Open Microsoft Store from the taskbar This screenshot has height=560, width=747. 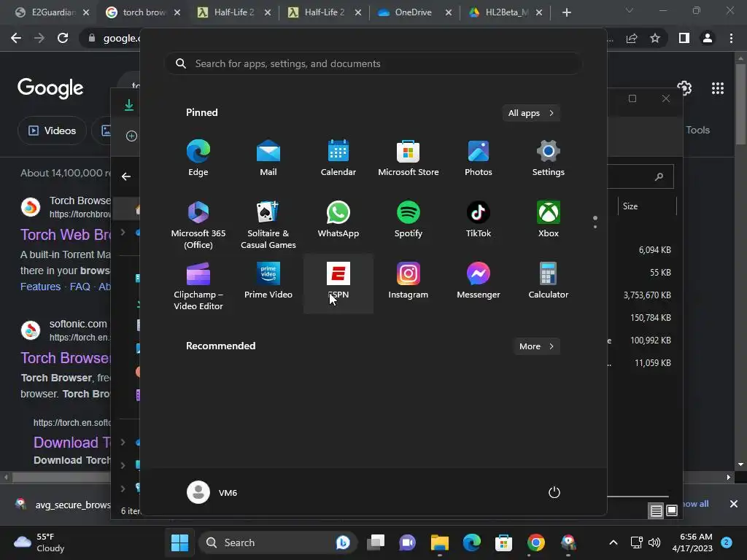click(503, 542)
